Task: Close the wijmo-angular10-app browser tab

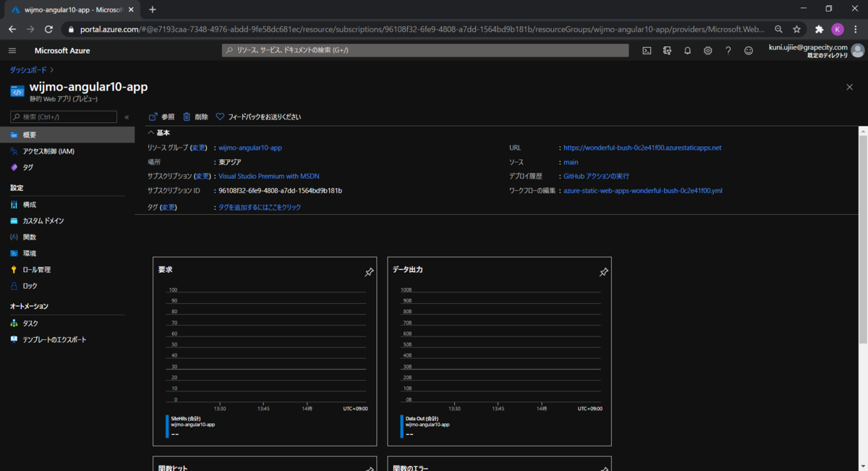Action: (130, 9)
